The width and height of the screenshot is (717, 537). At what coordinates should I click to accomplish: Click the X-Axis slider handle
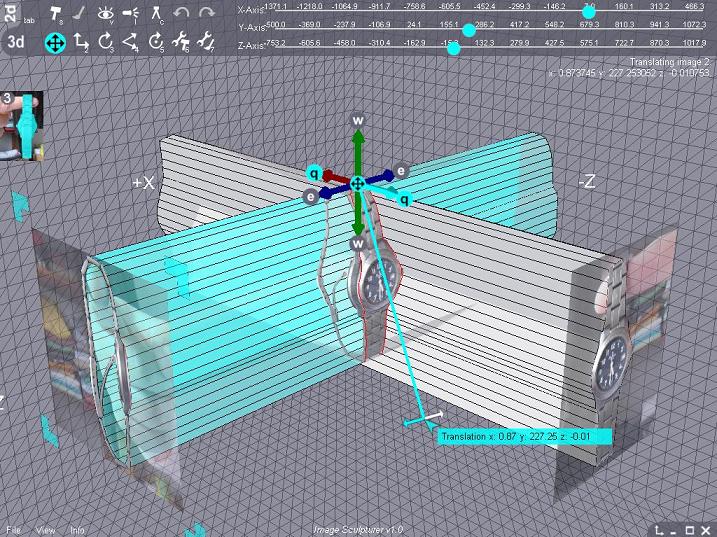[x=589, y=9]
